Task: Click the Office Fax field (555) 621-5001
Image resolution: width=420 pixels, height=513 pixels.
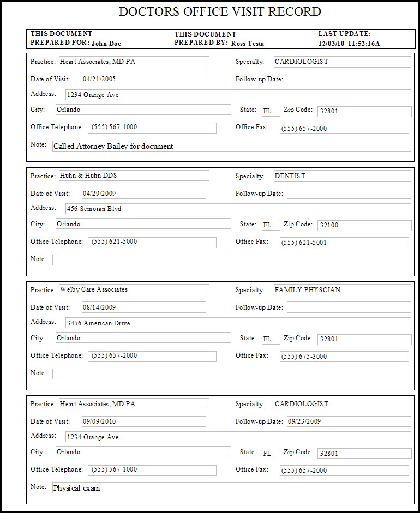Action: (x=344, y=243)
